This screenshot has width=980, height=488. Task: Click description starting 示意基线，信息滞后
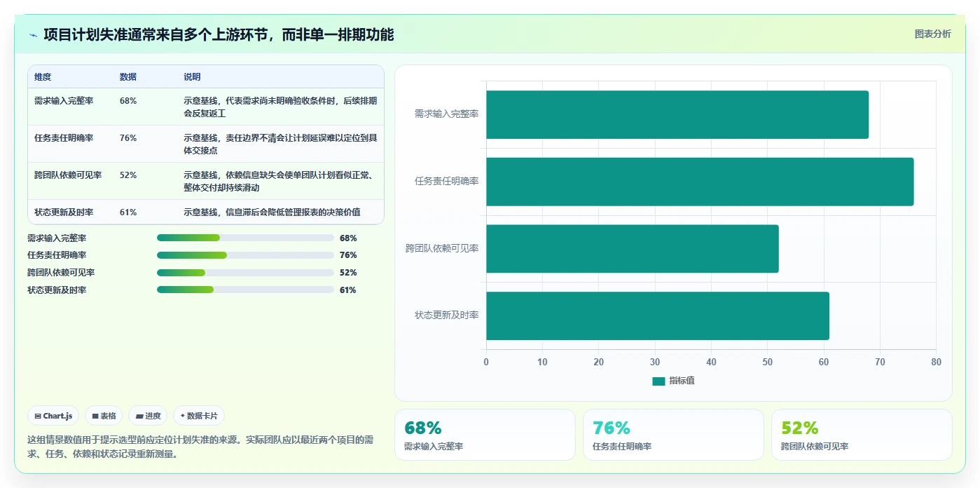(x=272, y=212)
